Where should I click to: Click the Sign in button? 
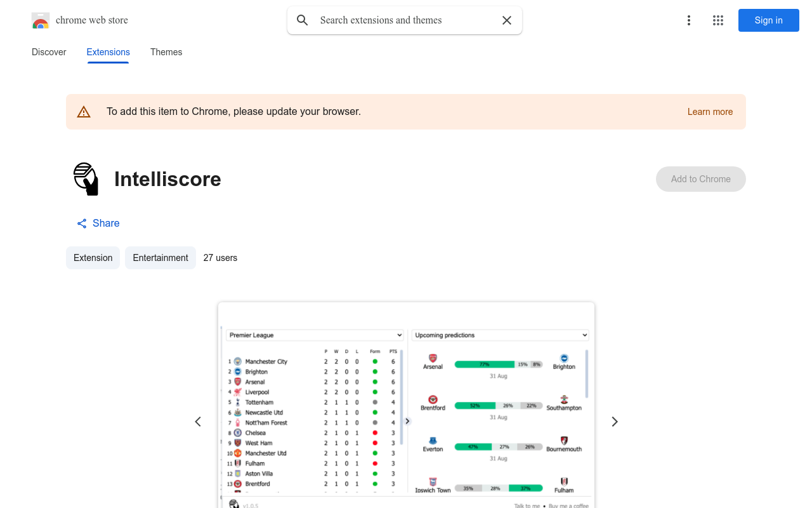click(769, 20)
